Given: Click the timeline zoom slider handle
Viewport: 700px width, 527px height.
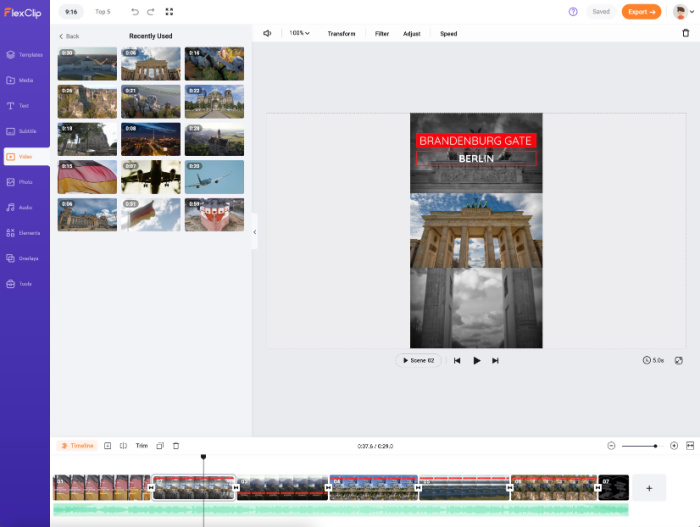Looking at the screenshot, I should (655, 446).
